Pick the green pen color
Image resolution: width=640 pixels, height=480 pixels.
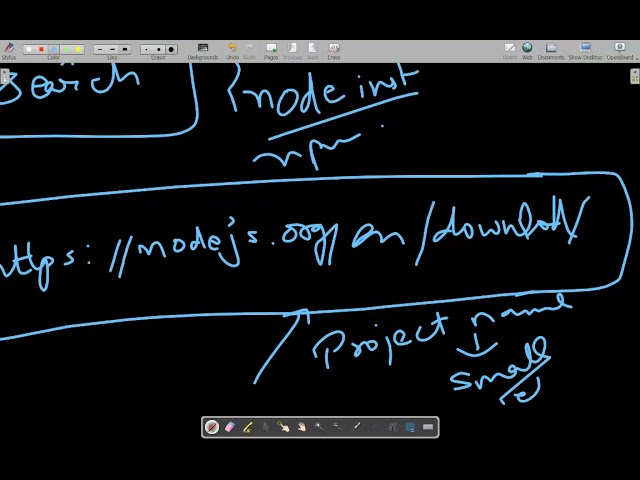(x=66, y=49)
